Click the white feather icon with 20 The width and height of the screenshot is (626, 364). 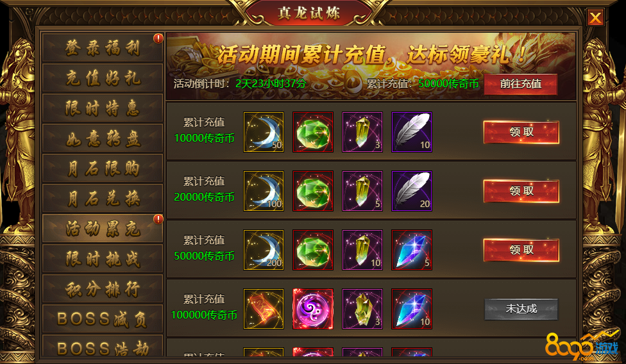412,191
